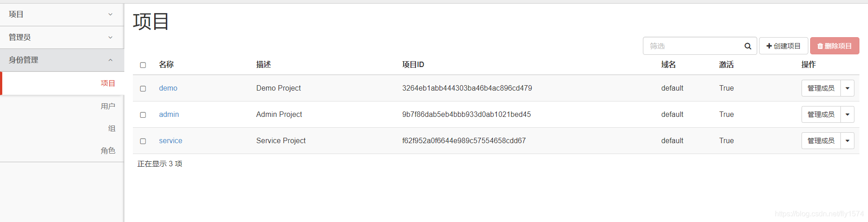
Task: Expand the action dropdown caret for admin
Action: point(847,115)
